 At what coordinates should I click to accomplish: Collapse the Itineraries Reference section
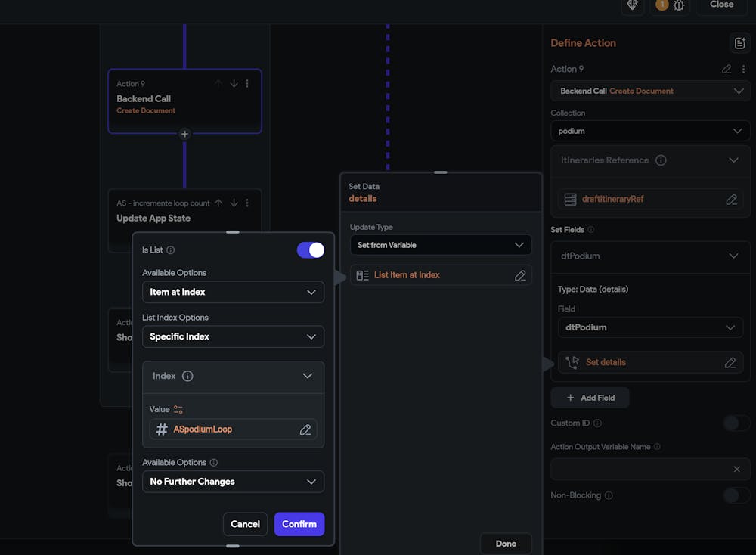(x=733, y=160)
